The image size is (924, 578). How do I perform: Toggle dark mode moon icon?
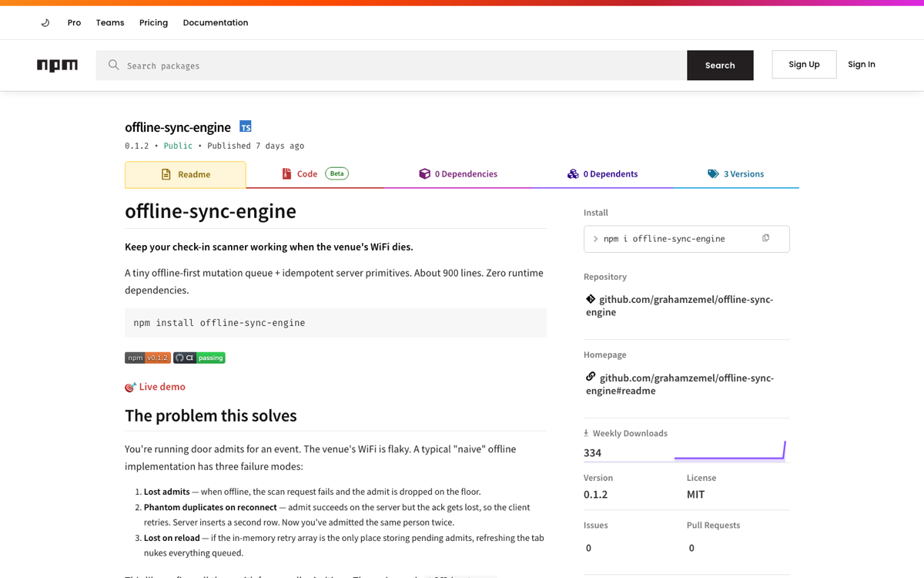(x=45, y=23)
